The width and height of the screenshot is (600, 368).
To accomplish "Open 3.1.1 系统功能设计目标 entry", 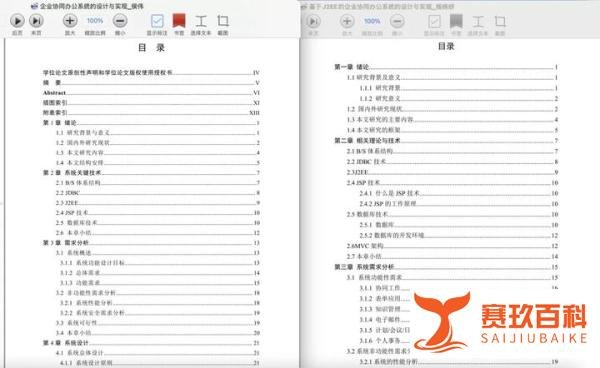I will (160, 262).
